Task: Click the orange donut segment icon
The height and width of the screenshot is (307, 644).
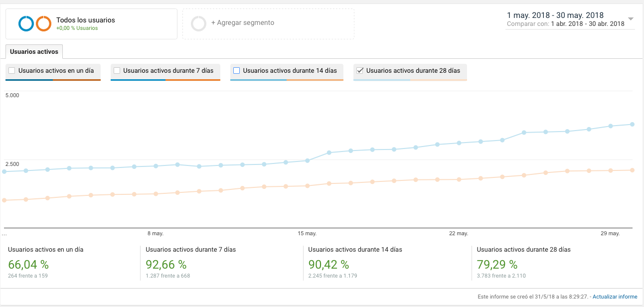Action: click(x=43, y=23)
